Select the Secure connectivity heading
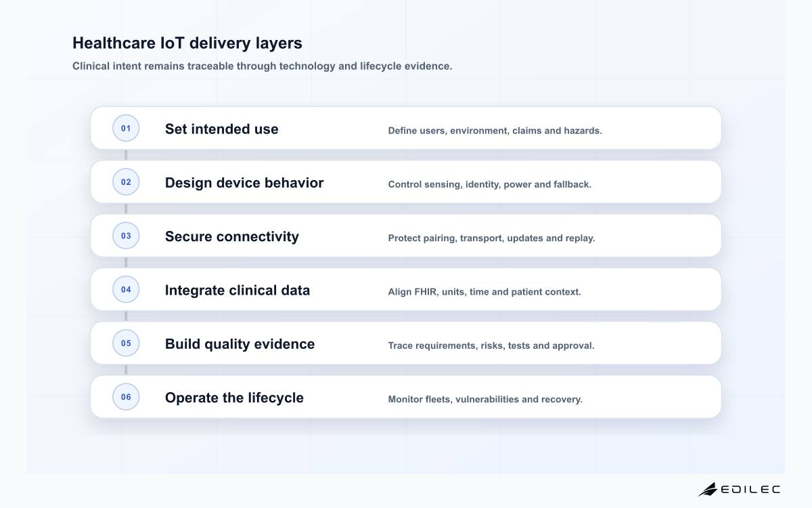Viewport: 812px width, 508px height. click(x=232, y=236)
